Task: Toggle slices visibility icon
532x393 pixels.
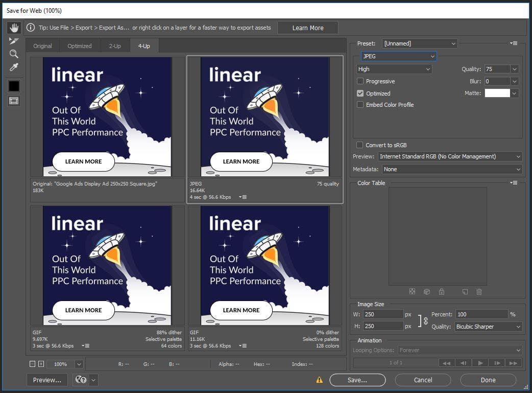Action: [x=14, y=101]
